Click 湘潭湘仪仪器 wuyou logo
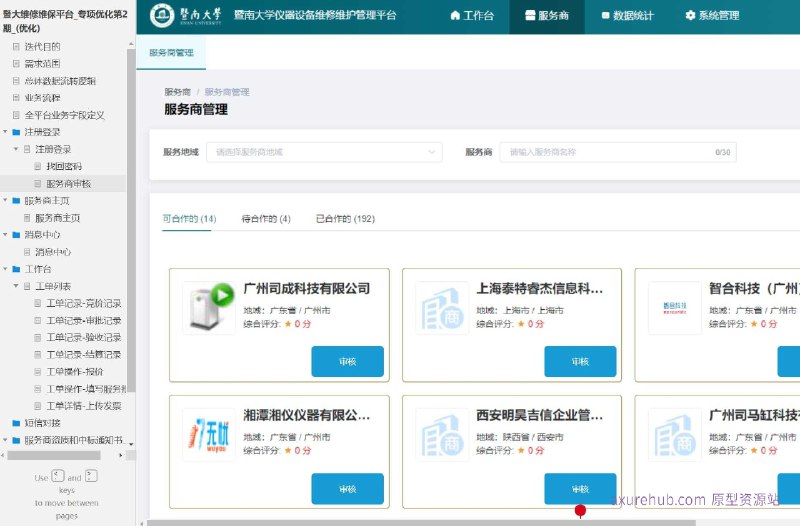Screen dimensions: 800x526 [x=209, y=435]
